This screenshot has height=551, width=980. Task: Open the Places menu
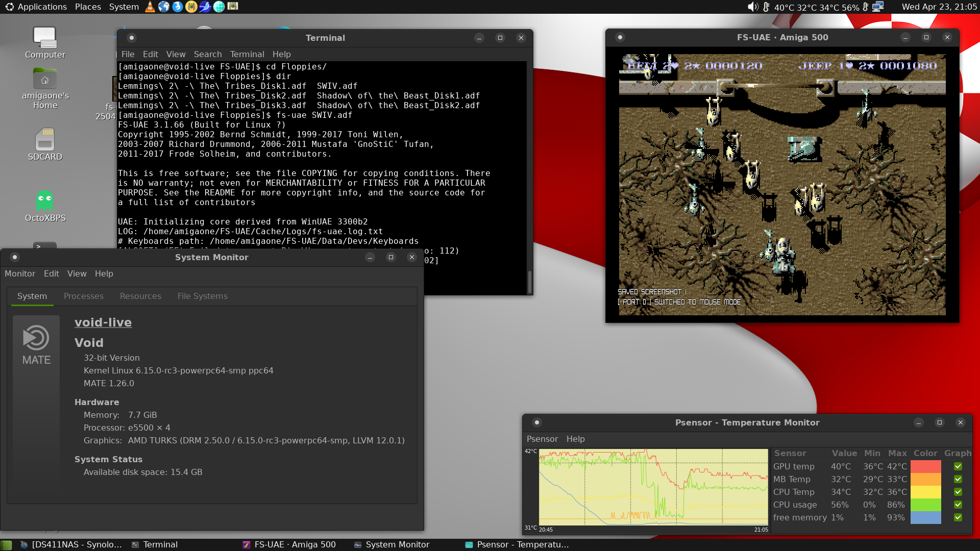pos(88,7)
